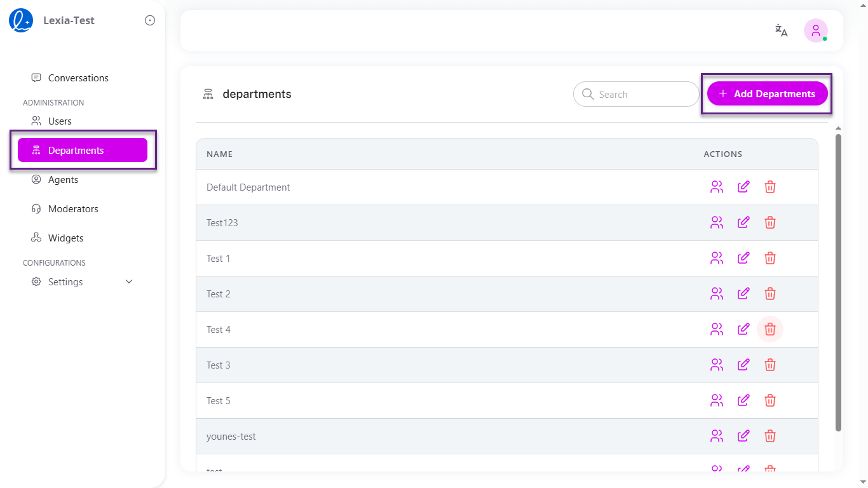Image resolution: width=868 pixels, height=488 pixels.
Task: Click the language translation icon in top bar
Action: [x=781, y=30]
